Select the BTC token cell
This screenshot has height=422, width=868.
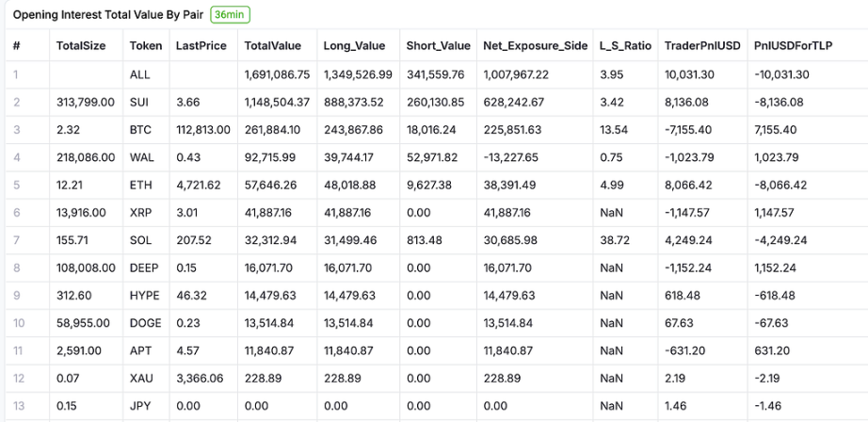click(x=140, y=129)
